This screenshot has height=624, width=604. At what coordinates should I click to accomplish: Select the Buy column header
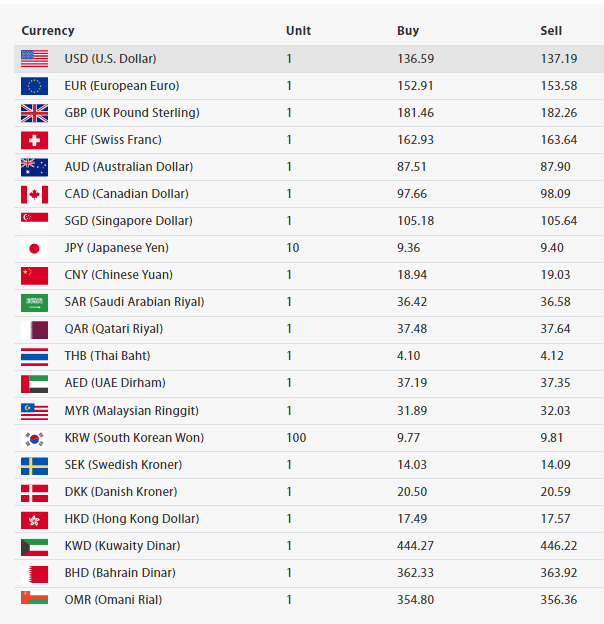(x=408, y=31)
